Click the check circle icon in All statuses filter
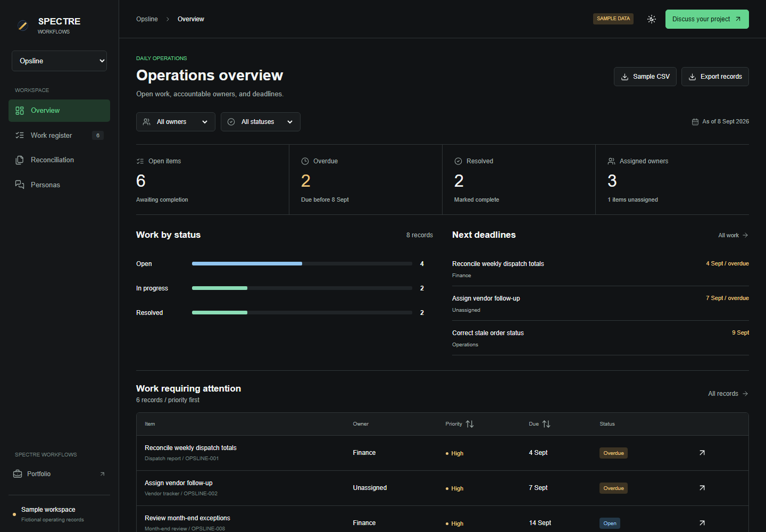The height and width of the screenshot is (532, 766). [x=231, y=122]
